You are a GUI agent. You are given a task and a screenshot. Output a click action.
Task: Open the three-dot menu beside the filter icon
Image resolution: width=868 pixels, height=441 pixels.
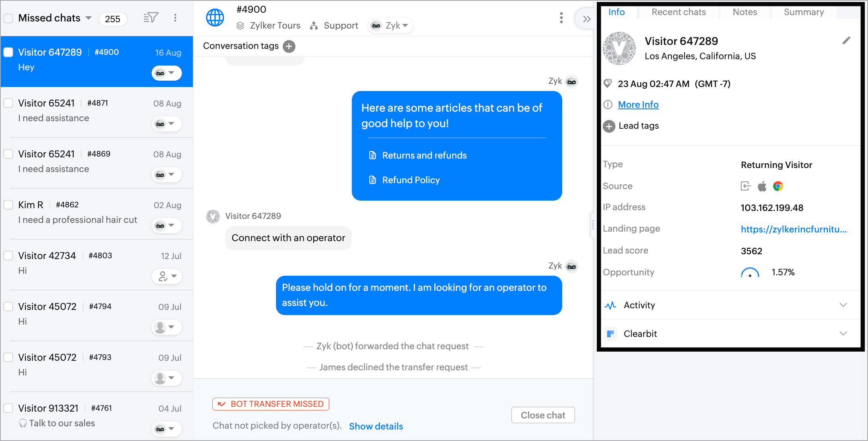[x=175, y=17]
